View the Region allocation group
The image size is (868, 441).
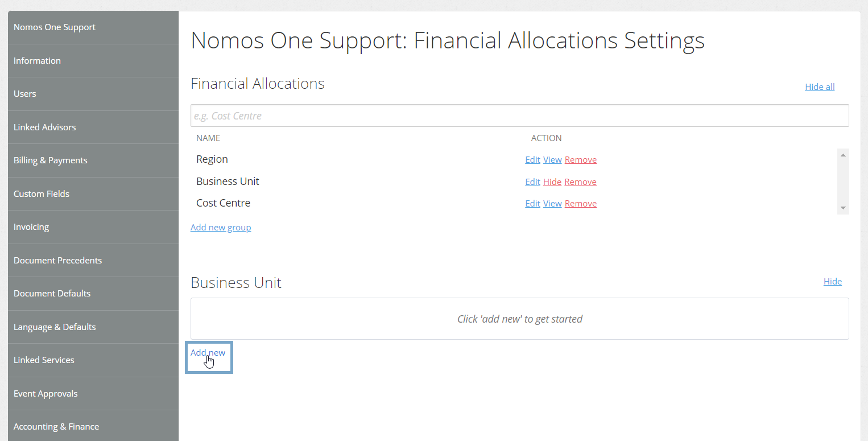point(552,160)
